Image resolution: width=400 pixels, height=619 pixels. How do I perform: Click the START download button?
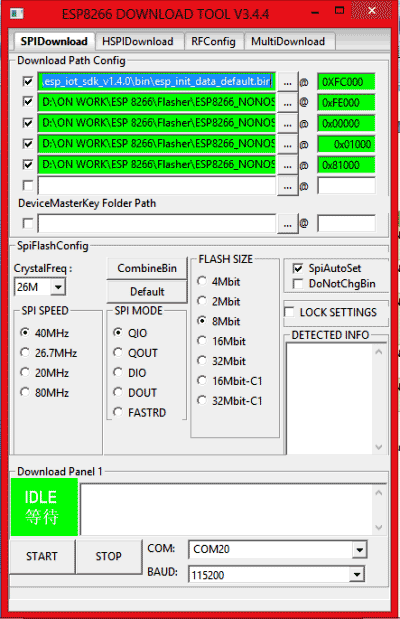42,556
